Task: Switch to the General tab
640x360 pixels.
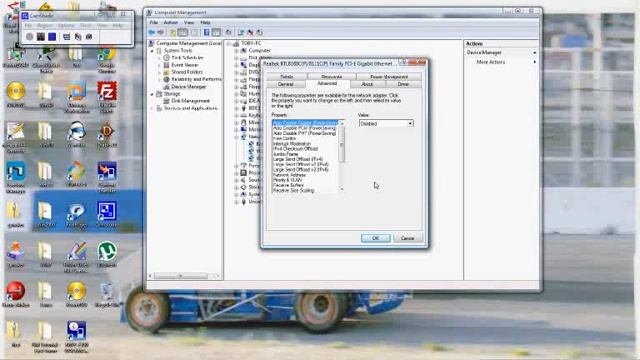Action: point(286,84)
